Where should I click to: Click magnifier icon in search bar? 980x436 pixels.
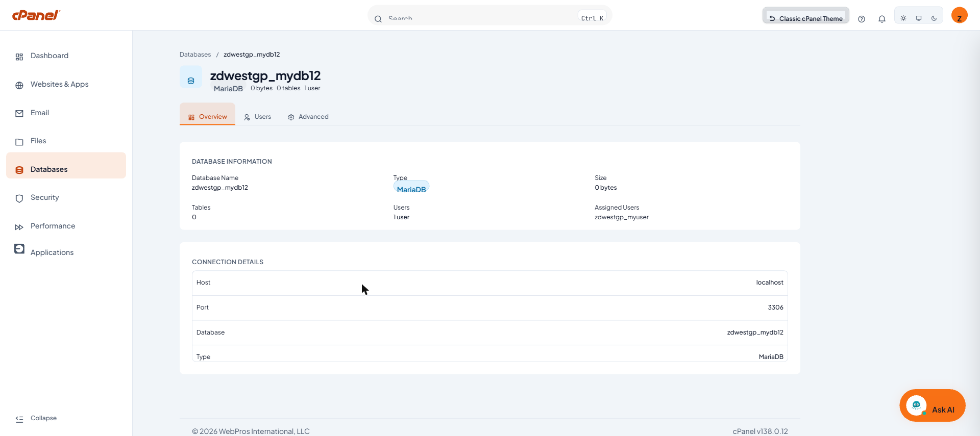pyautogui.click(x=378, y=19)
